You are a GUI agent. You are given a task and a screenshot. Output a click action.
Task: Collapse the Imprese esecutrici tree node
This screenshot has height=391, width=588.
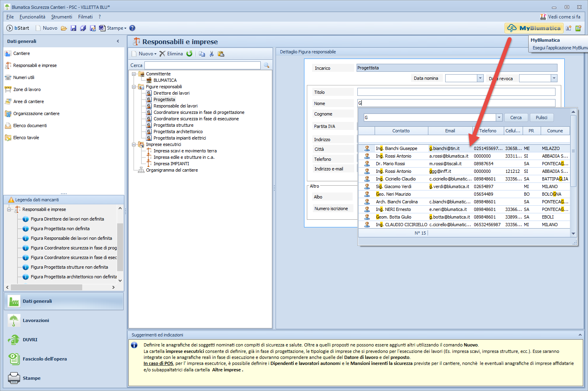click(x=134, y=144)
